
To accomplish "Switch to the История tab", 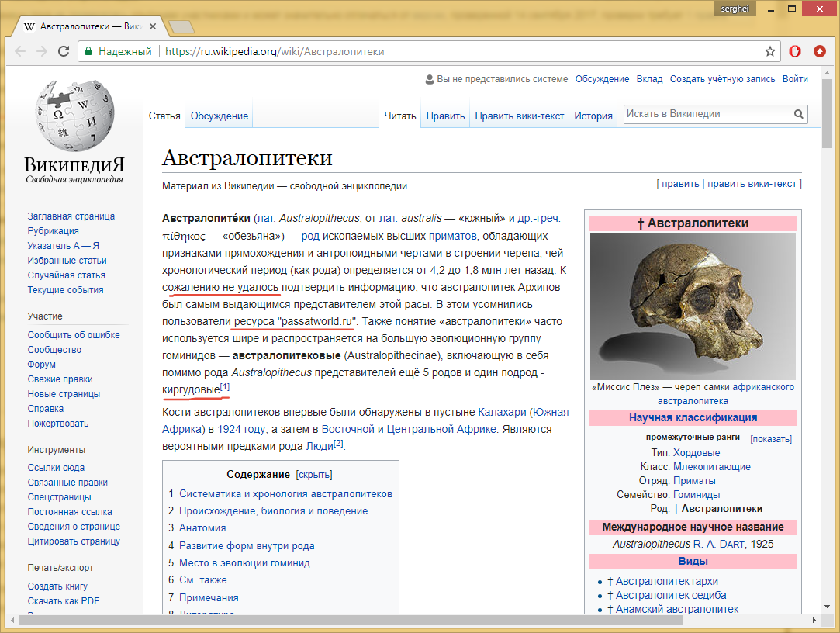I will click(x=593, y=116).
